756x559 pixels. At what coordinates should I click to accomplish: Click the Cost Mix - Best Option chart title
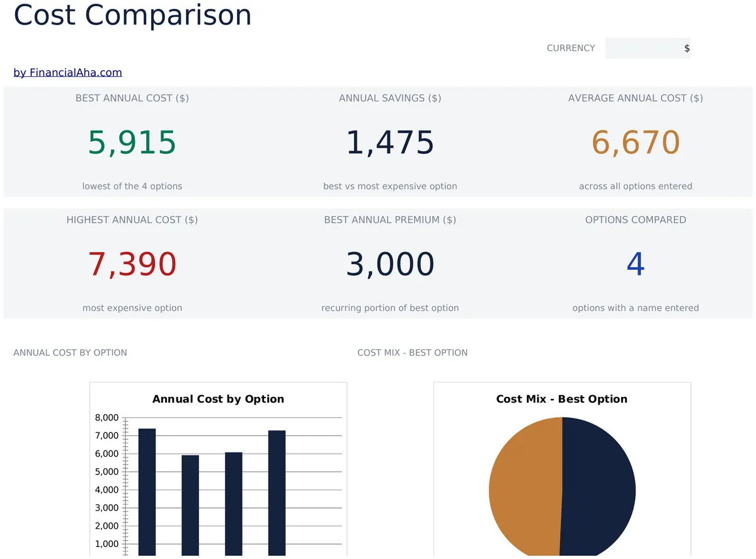tap(562, 399)
